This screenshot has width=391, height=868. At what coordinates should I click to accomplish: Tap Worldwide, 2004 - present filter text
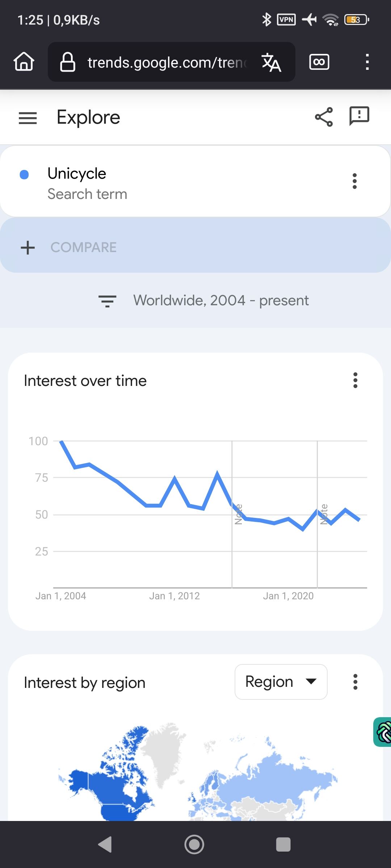[x=221, y=301]
